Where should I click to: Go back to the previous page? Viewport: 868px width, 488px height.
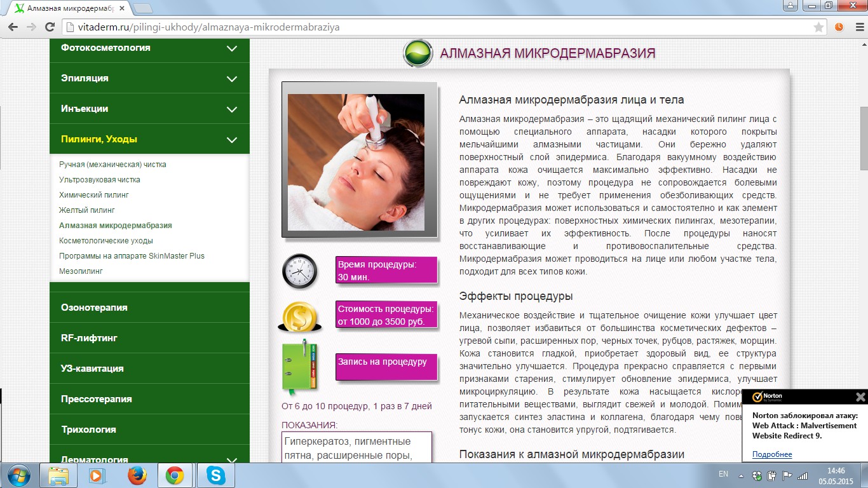(13, 27)
